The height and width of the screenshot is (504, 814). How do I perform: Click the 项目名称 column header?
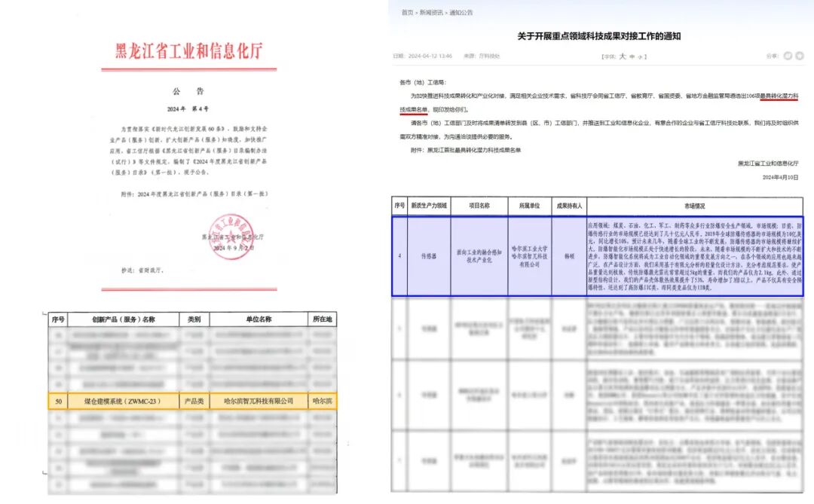coord(479,206)
